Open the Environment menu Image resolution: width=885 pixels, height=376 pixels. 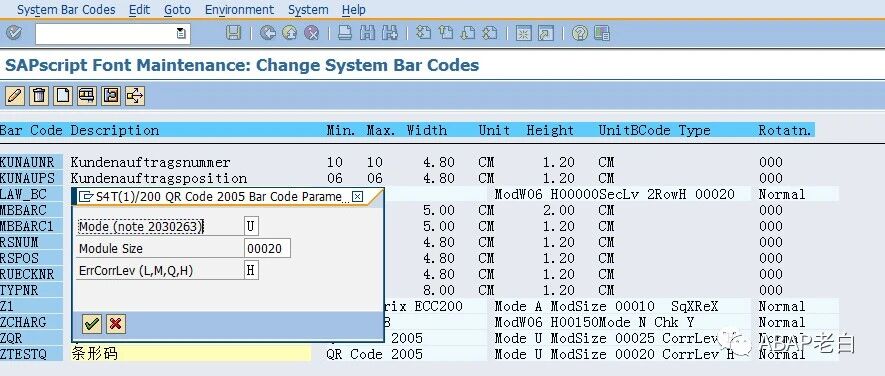239,10
